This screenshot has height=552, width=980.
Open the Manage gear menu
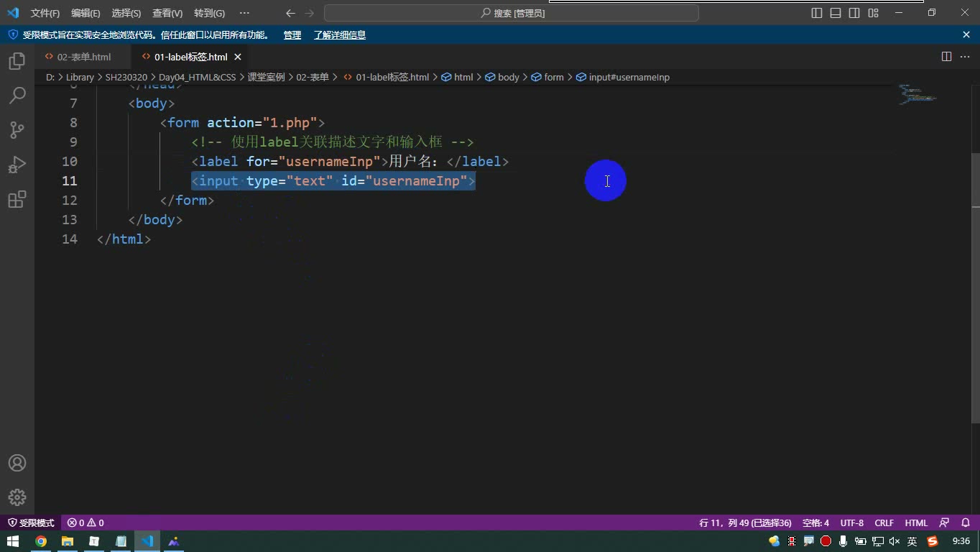point(17,497)
